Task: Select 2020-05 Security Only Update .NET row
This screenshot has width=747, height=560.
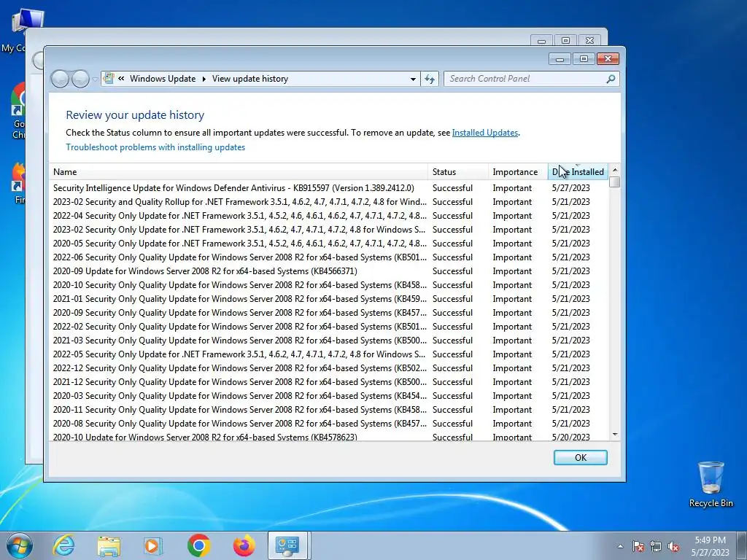Action: click(x=329, y=244)
